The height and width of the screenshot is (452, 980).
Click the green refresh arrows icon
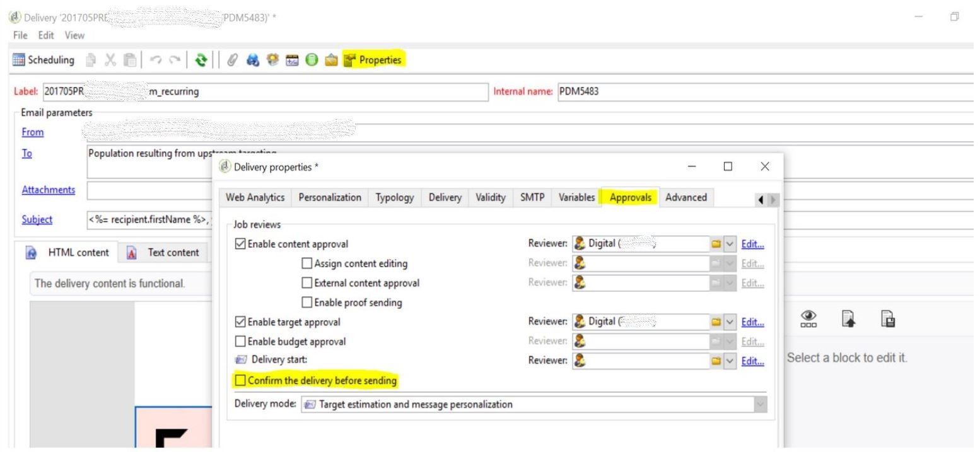[201, 61]
